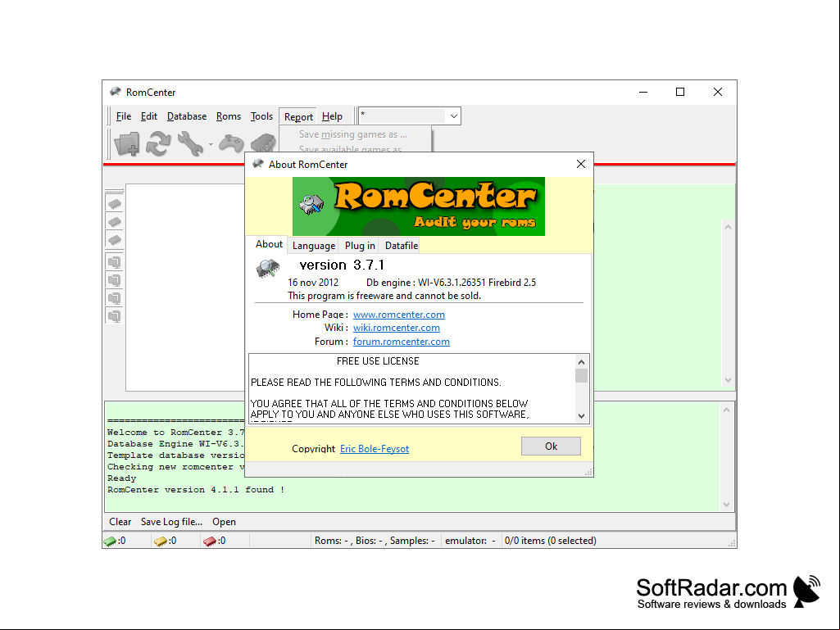Open the www.romcenter.com home page link

click(x=398, y=315)
